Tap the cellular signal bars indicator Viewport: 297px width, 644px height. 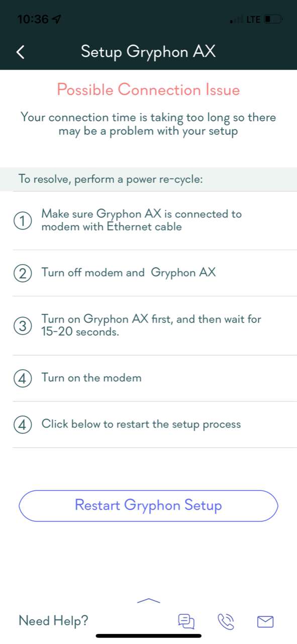coord(234,20)
